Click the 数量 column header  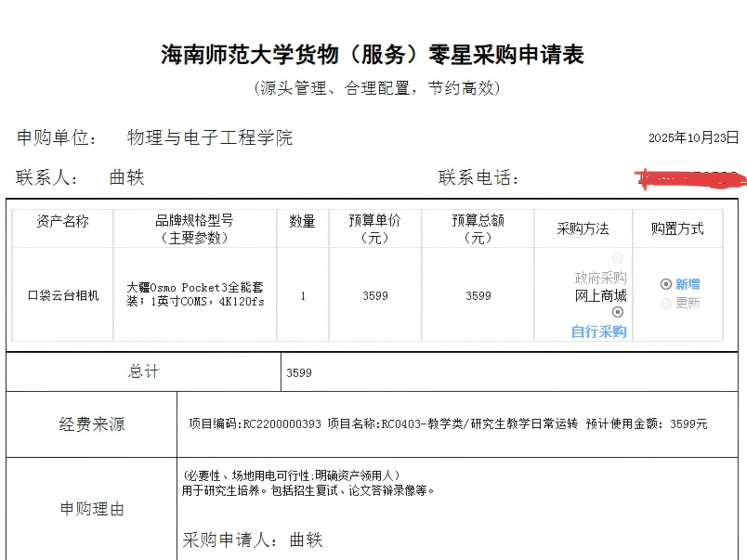(302, 221)
